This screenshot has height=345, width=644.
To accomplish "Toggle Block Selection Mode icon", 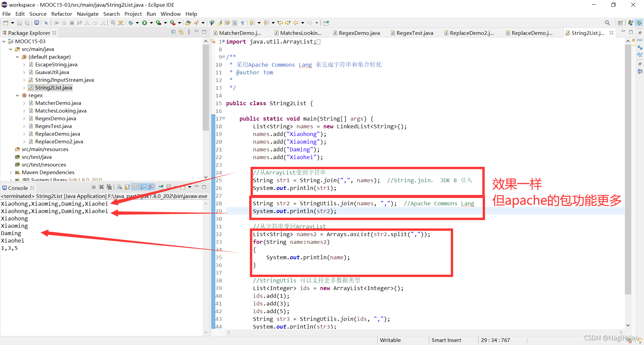I will click(x=235, y=23).
